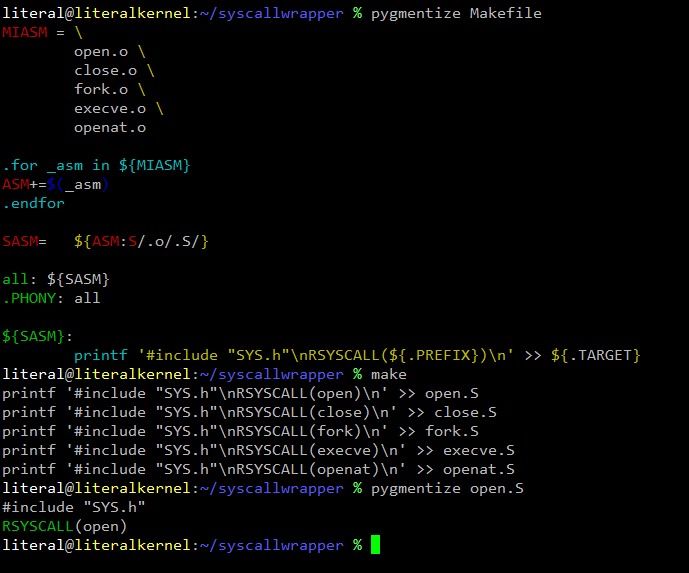
Task: Click the green 'RSYSCALL(open)' output line
Action: click(65, 526)
